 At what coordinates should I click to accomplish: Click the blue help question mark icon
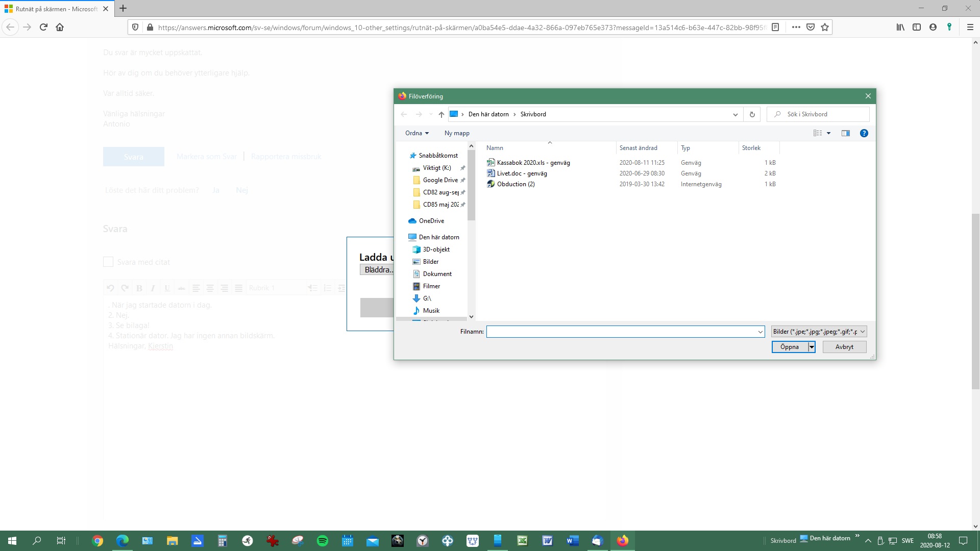coord(864,133)
